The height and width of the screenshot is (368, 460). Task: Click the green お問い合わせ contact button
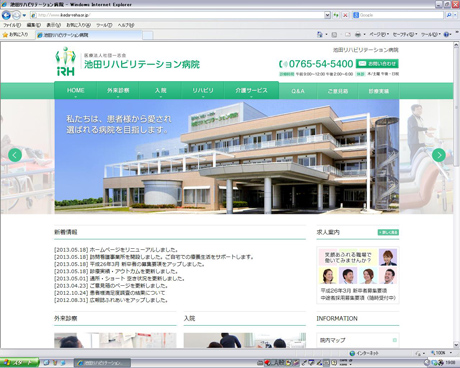377,63
